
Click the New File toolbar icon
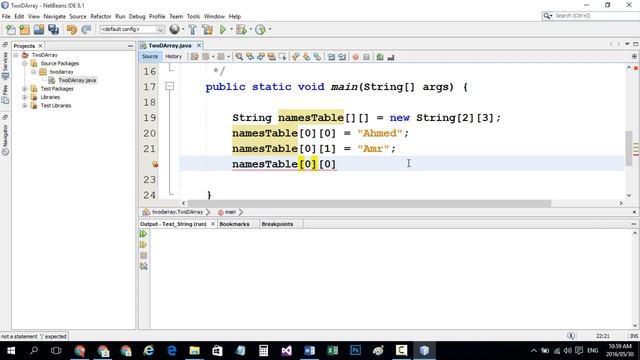[x=11, y=29]
